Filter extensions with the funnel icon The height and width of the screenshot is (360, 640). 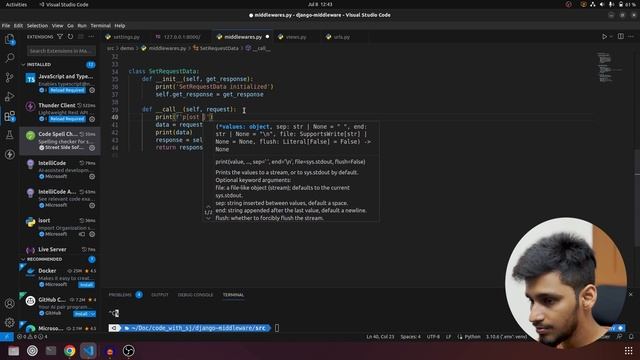[x=60, y=37]
